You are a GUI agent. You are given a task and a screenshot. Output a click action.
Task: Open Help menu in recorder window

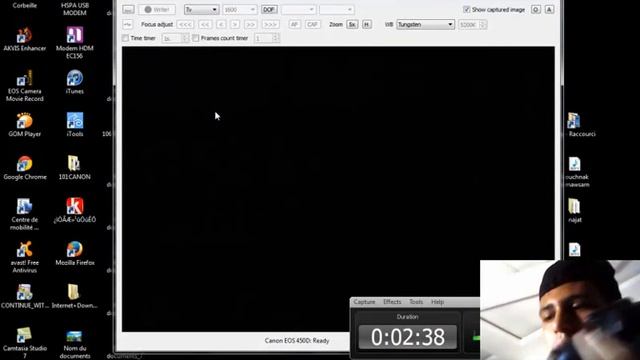(x=437, y=302)
